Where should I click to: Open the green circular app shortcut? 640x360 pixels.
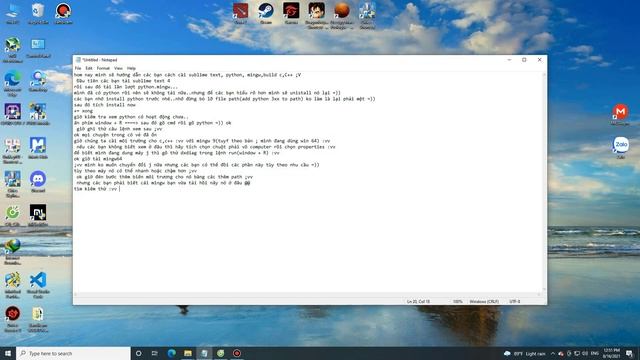[x=13, y=215]
